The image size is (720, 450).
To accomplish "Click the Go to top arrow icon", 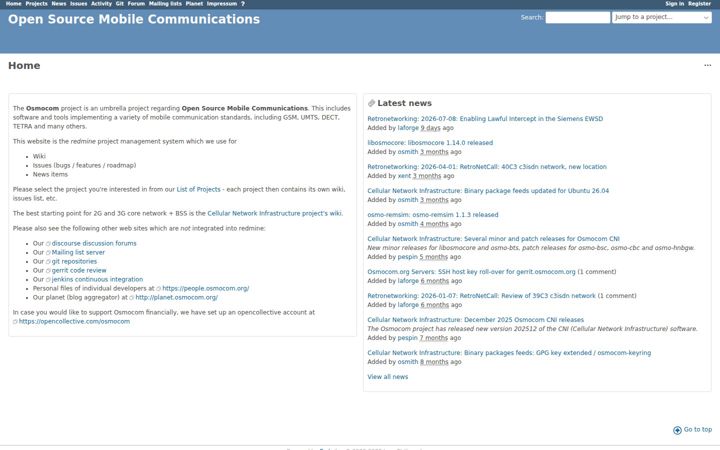I will coord(677,430).
